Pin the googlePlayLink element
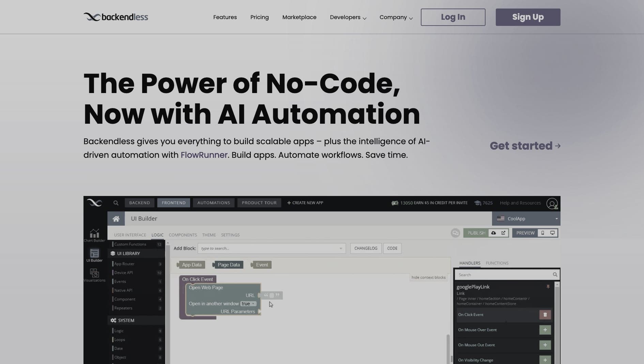 (548, 287)
